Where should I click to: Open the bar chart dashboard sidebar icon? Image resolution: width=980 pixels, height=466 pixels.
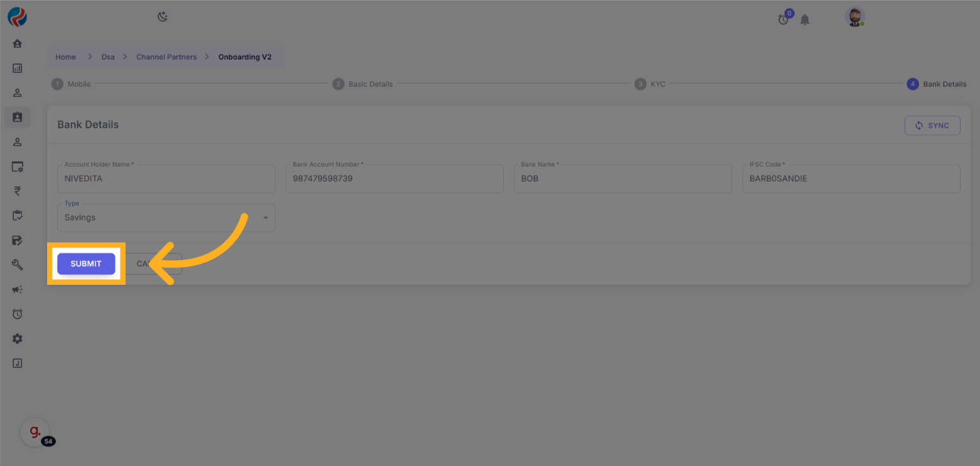18,68
